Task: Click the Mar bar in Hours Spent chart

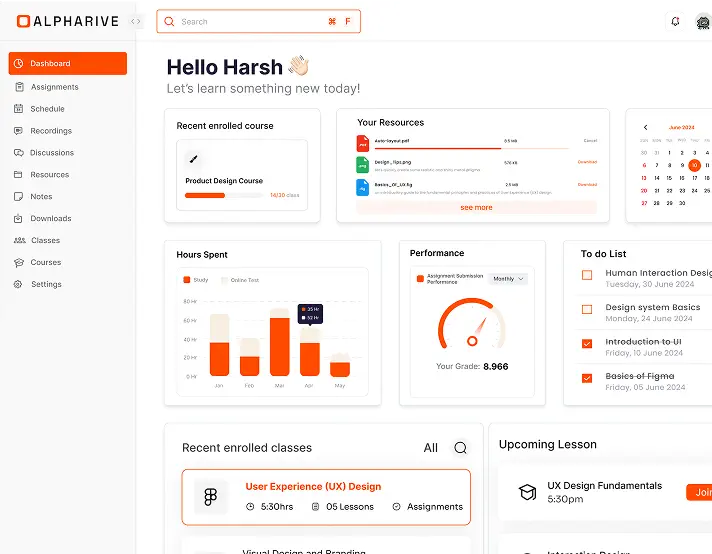Action: click(279, 342)
